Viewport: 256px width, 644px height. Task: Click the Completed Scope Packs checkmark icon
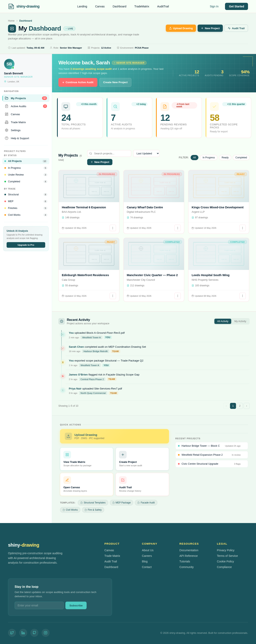(214, 107)
